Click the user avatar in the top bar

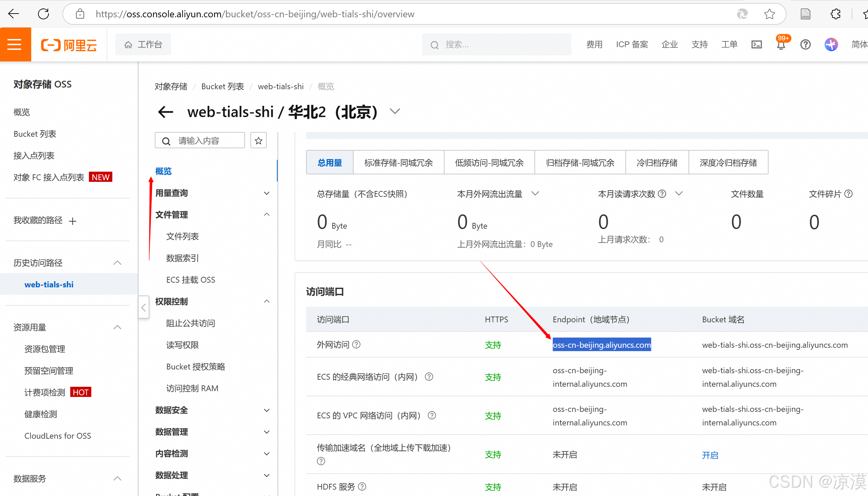pos(831,44)
